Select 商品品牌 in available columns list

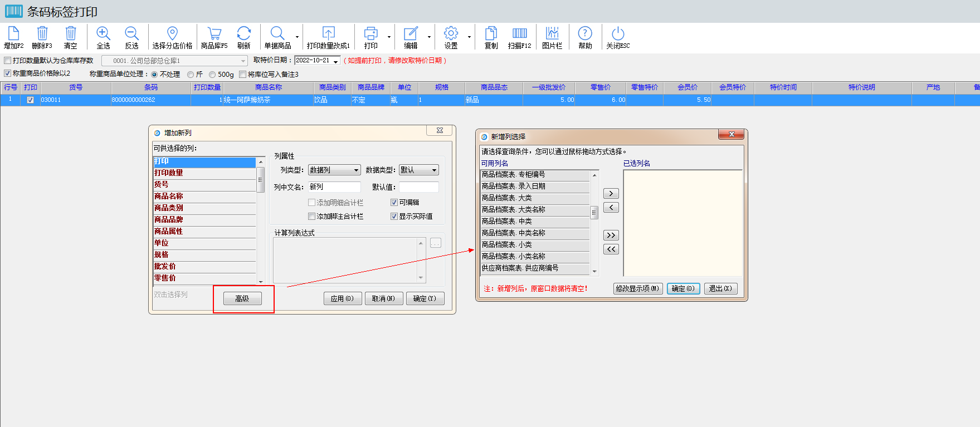tap(204, 220)
